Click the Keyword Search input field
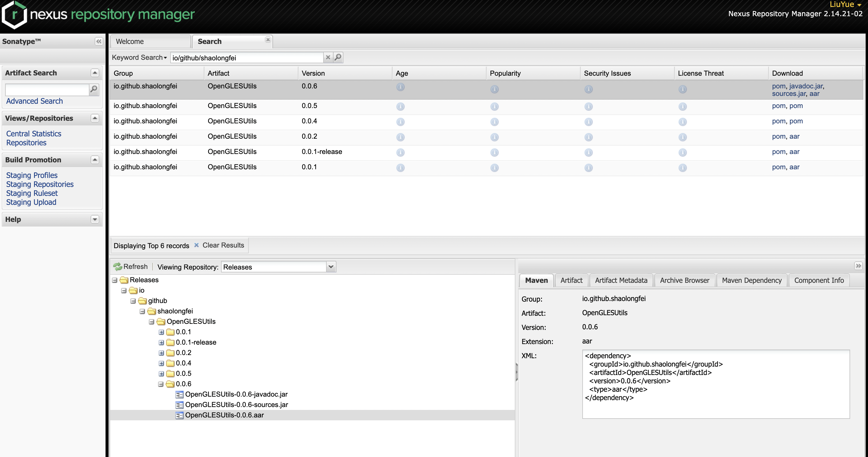 tap(247, 57)
